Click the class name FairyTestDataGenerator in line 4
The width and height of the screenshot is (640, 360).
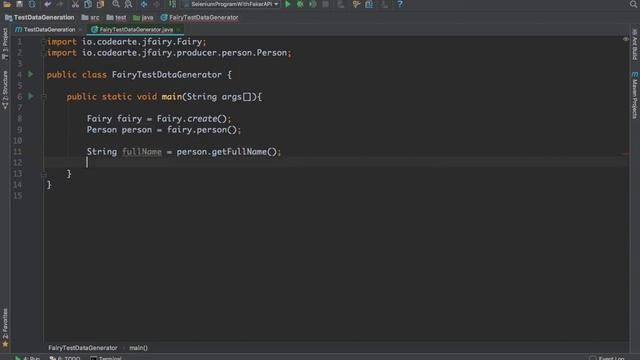point(167,75)
